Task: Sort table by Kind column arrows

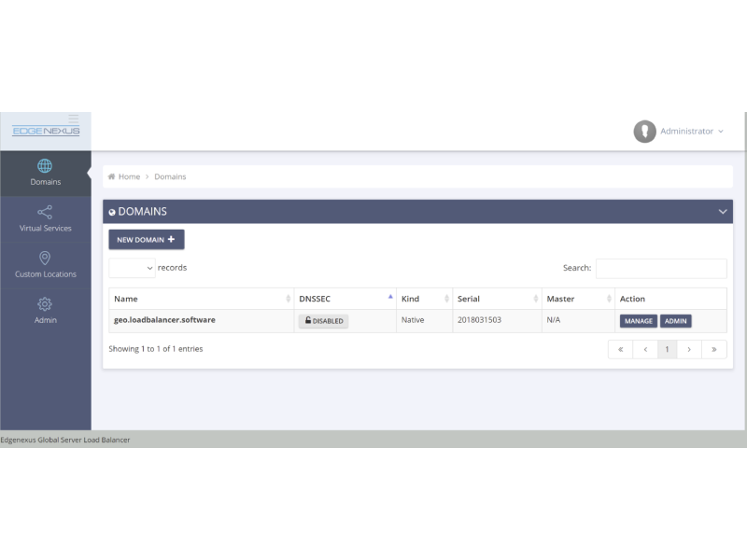Action: (x=446, y=299)
